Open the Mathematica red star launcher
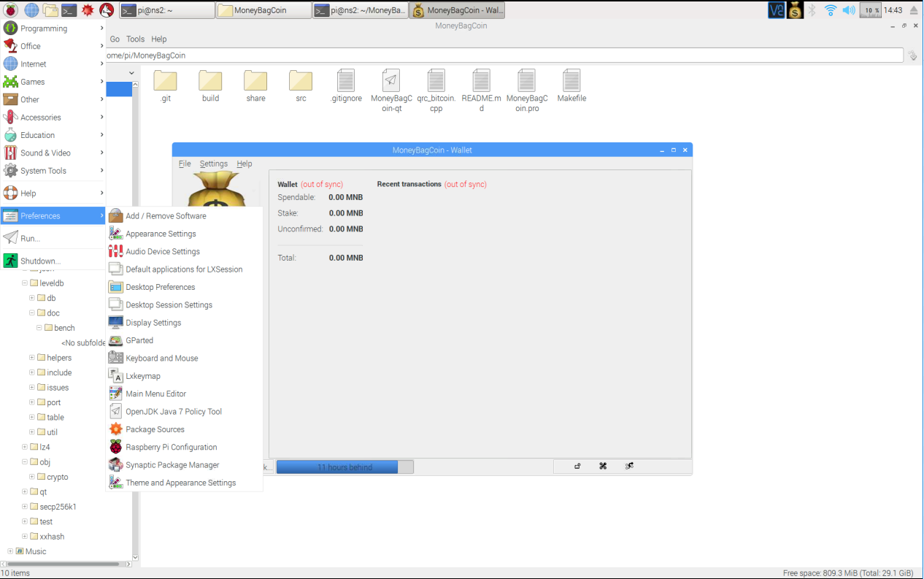The image size is (924, 579). pyautogui.click(x=88, y=10)
